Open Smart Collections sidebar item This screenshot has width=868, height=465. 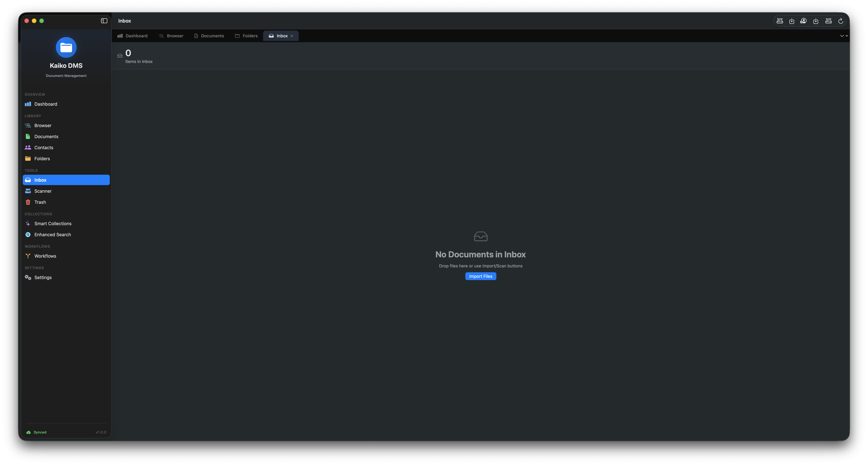(53, 224)
